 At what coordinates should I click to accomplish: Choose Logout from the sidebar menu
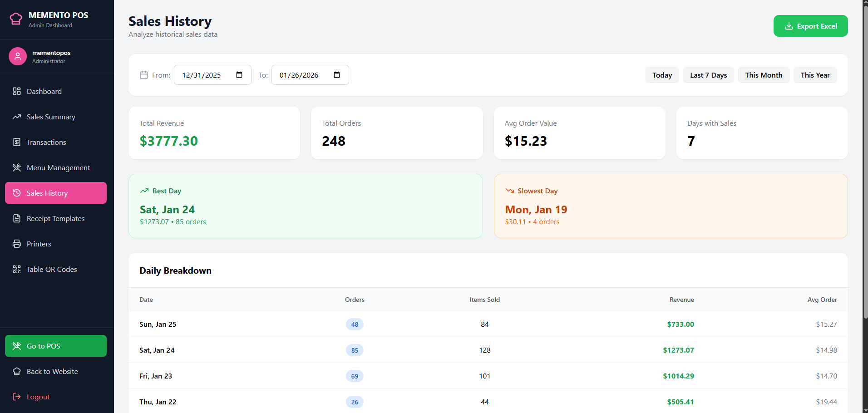point(38,397)
